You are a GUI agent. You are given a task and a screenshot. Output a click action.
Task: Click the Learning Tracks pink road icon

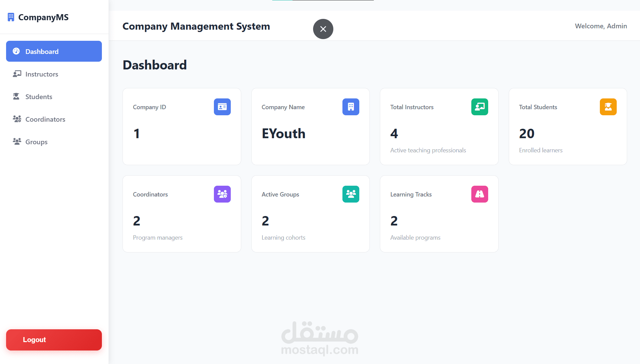coord(479,194)
